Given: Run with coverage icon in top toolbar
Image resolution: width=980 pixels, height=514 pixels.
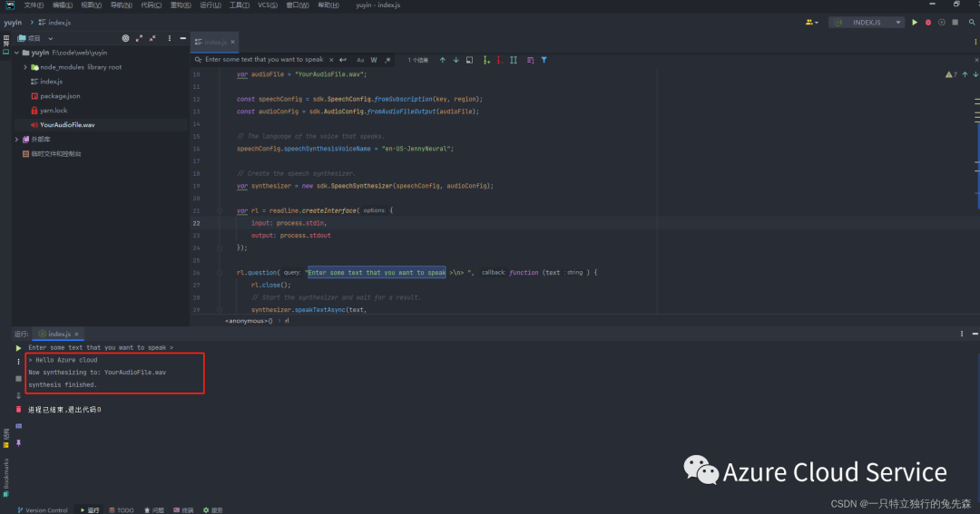Looking at the screenshot, I should pos(941,23).
